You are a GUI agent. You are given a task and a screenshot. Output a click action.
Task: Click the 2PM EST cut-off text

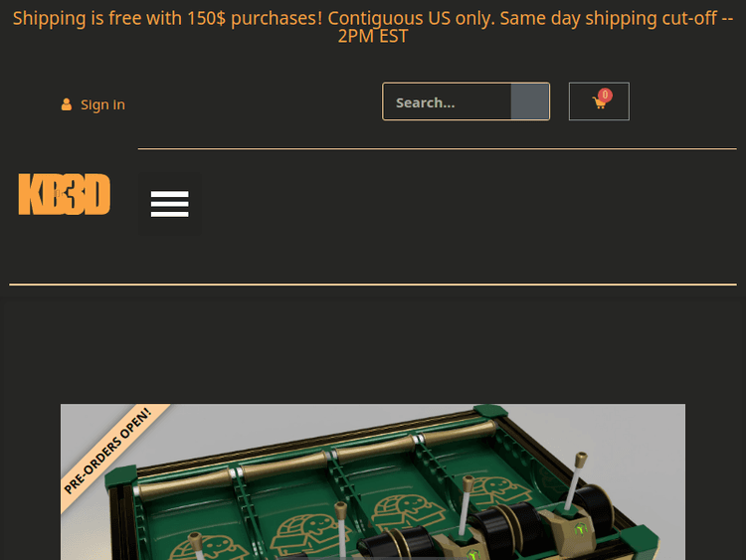click(x=373, y=36)
